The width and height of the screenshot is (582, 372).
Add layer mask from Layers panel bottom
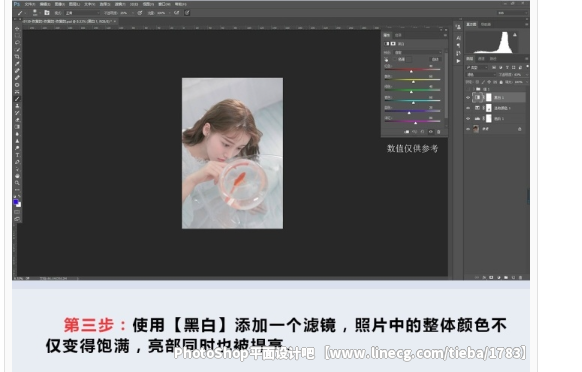pyautogui.click(x=491, y=277)
